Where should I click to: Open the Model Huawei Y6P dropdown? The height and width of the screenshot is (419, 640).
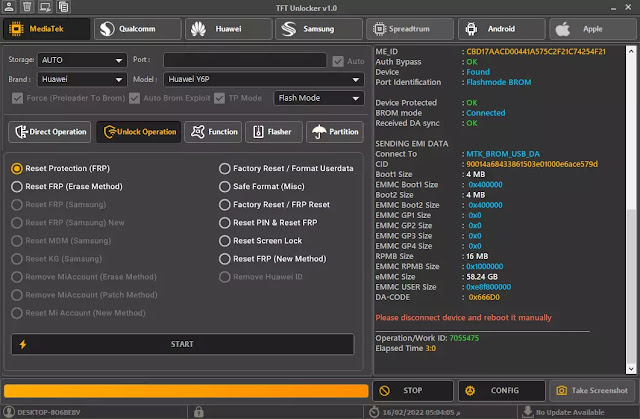(x=264, y=80)
